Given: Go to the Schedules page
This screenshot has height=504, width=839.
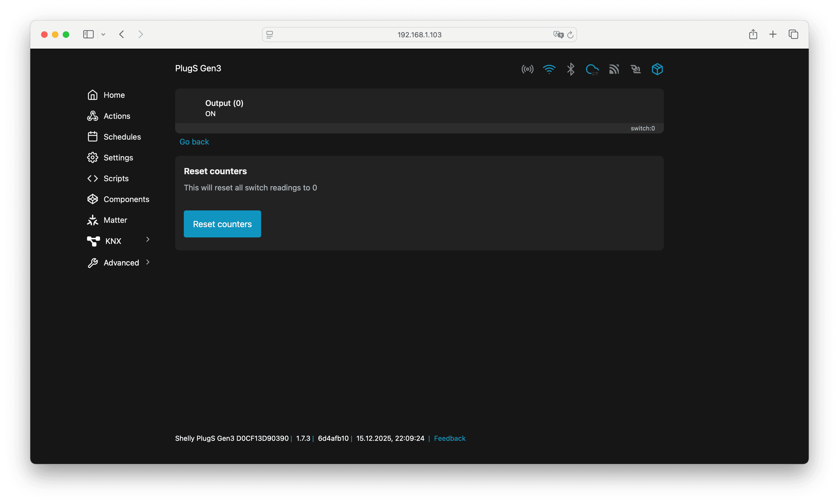Looking at the screenshot, I should tap(122, 136).
